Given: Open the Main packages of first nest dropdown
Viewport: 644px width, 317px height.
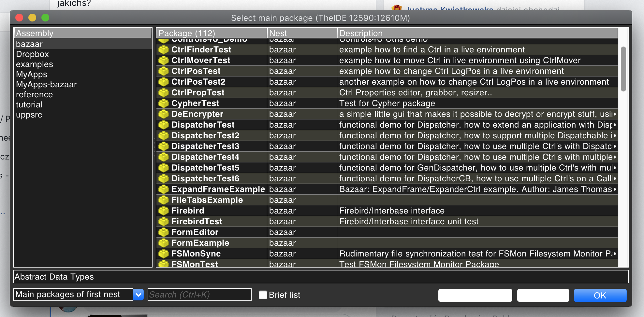Looking at the screenshot, I should 139,295.
